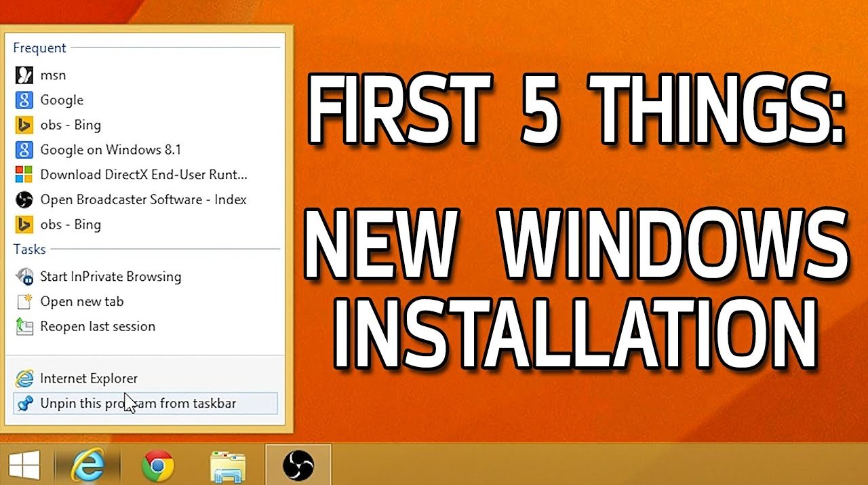This screenshot has height=485, width=868.
Task: Click the Bing icon of the last 'obs - Bing' entry
Action: 24,225
